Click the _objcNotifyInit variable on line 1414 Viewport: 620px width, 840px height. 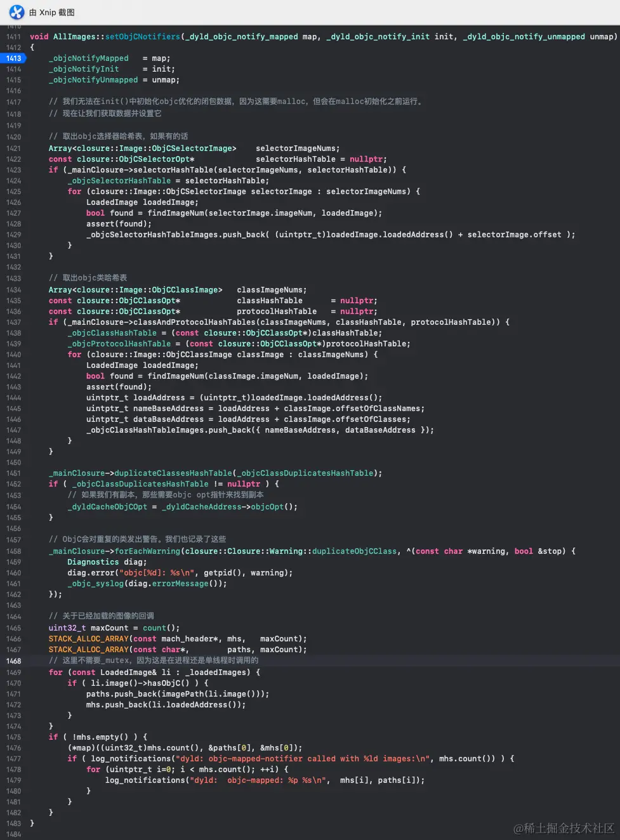(84, 69)
